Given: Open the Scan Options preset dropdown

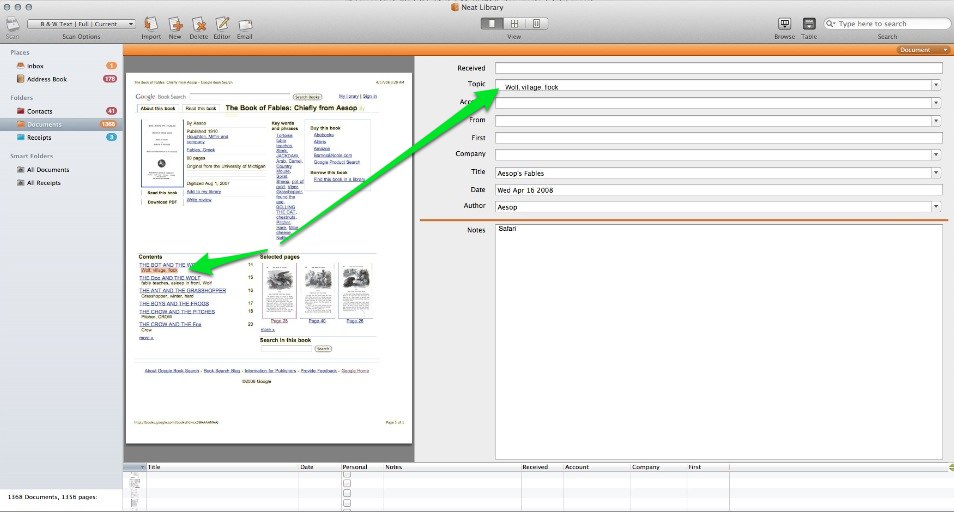Looking at the screenshot, I should click(x=81, y=23).
